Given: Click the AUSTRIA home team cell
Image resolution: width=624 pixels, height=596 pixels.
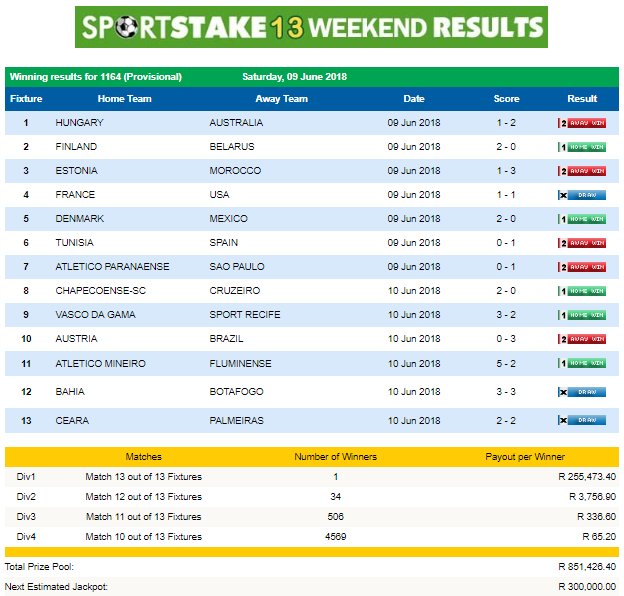Looking at the screenshot, I should [76, 339].
